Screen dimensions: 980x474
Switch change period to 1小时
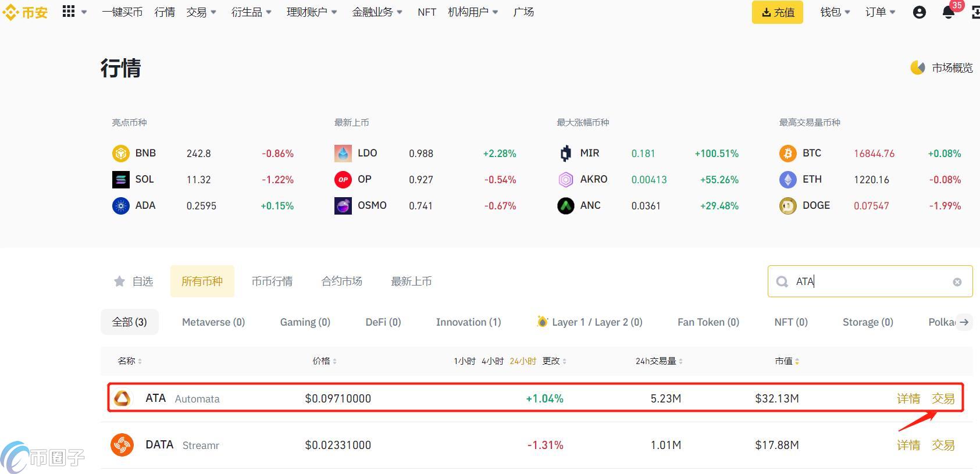click(x=465, y=361)
